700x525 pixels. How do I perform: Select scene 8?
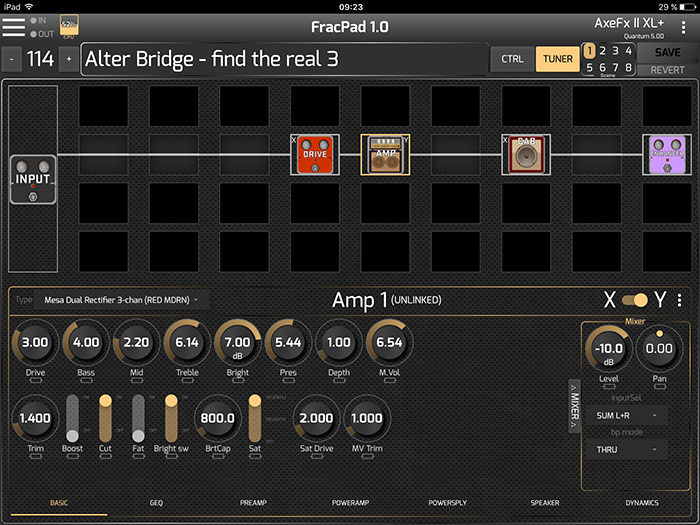(x=629, y=67)
